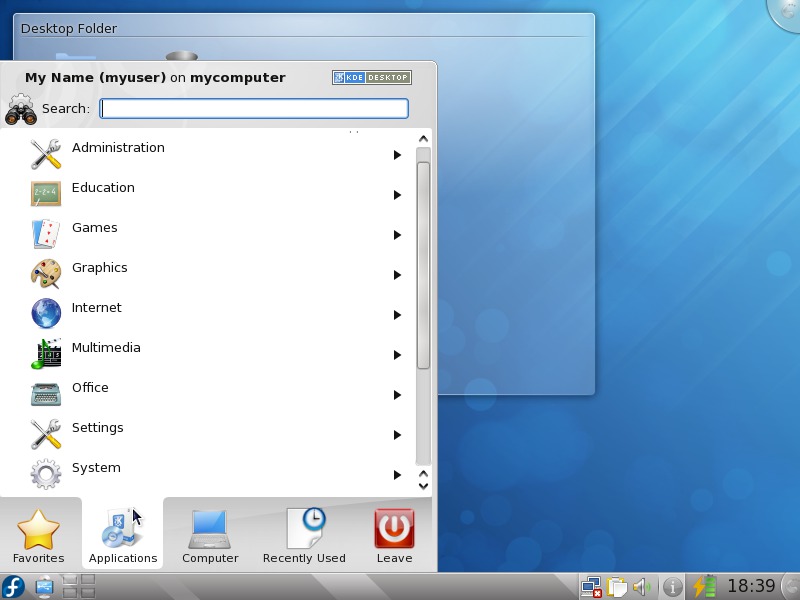Expand the Games submenu arrow
This screenshot has width=800, height=600.
point(397,235)
